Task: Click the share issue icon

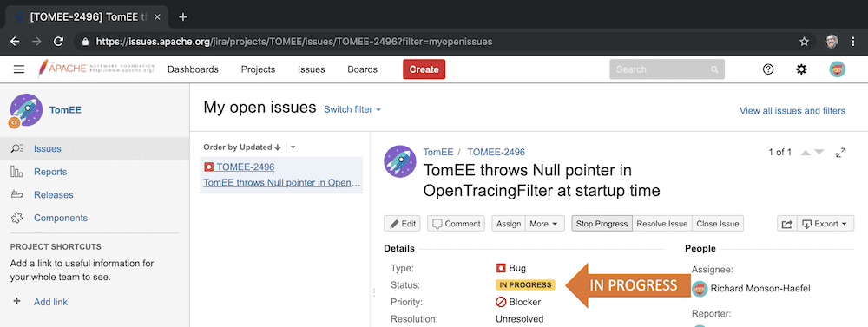Action: [786, 224]
